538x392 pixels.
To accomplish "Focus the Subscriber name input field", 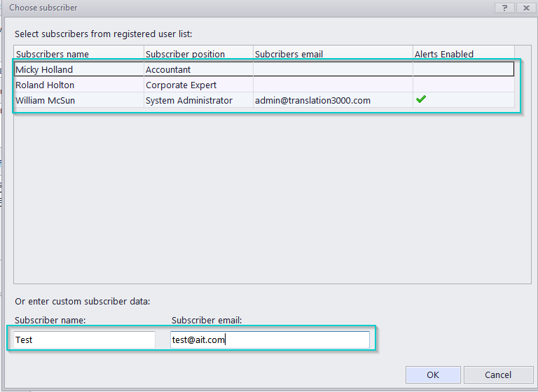I will click(84, 340).
